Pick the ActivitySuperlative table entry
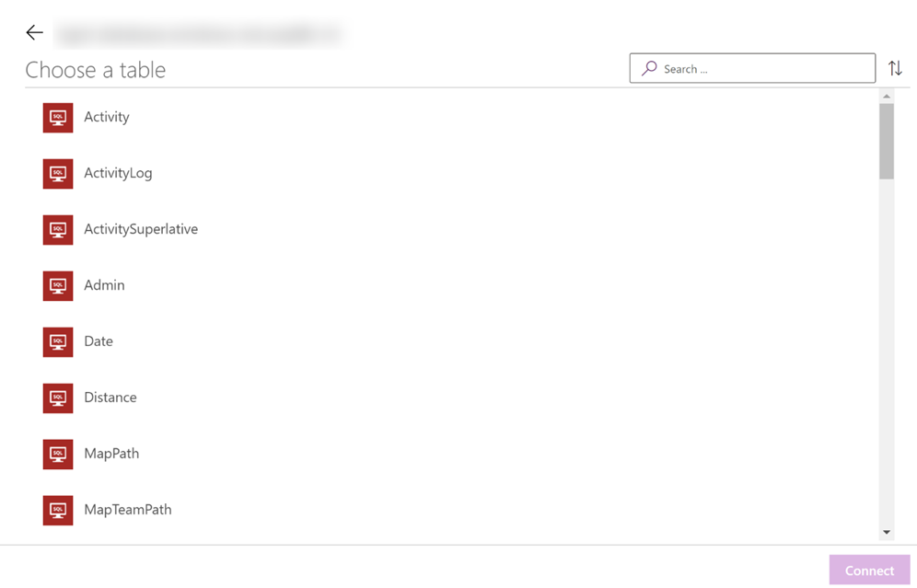The height and width of the screenshot is (588, 917). (141, 229)
